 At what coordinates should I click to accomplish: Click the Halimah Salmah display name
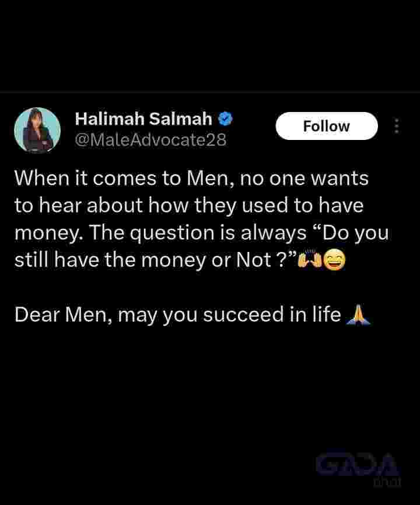pos(143,119)
